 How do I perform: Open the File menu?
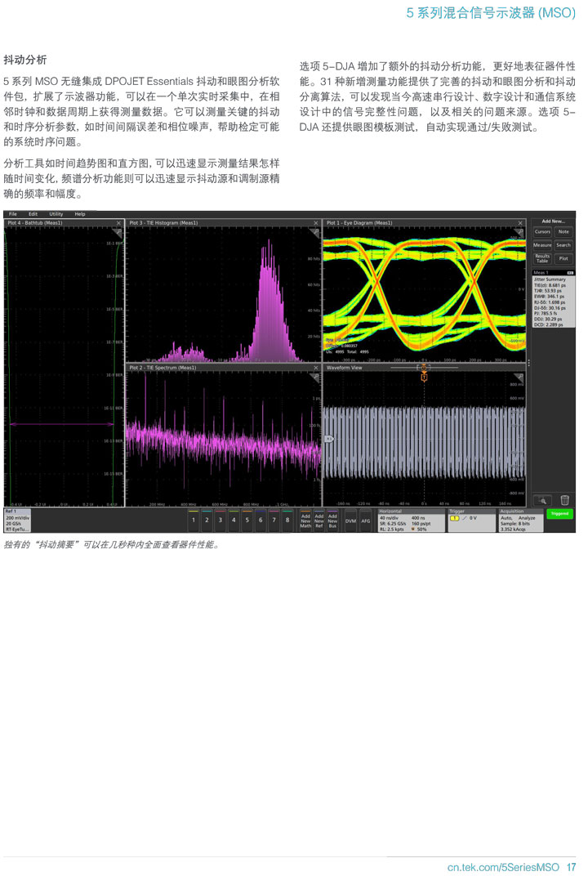point(13,214)
